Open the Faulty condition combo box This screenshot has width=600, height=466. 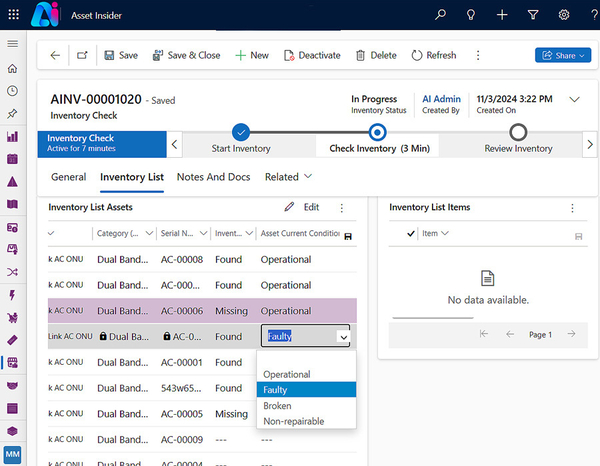pyautogui.click(x=305, y=336)
